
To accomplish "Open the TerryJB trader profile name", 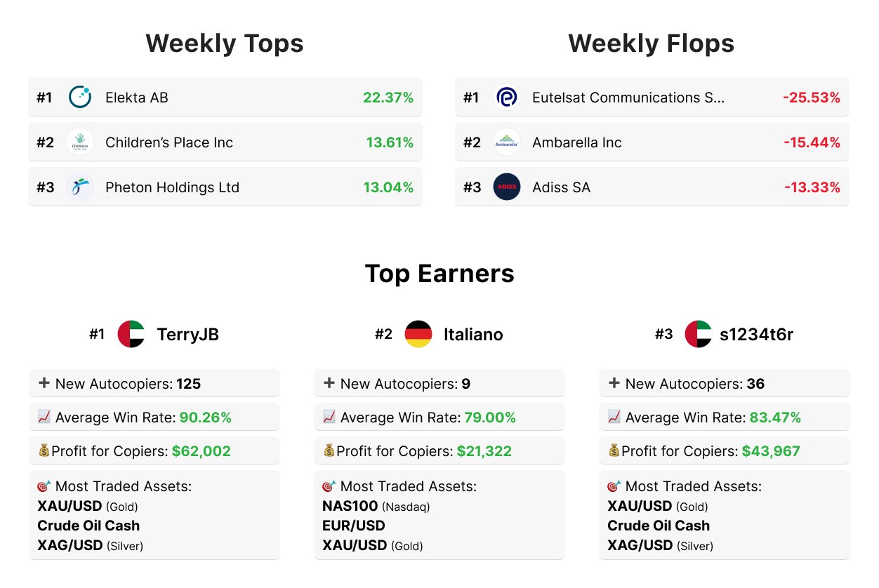I will (188, 335).
